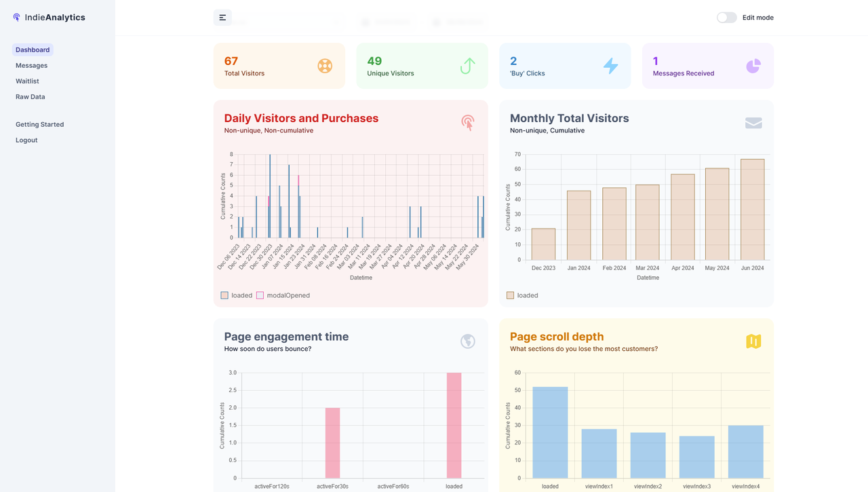Open the filter menu icon in the top bar
Viewport: 868px width, 492px height.
(x=222, y=17)
